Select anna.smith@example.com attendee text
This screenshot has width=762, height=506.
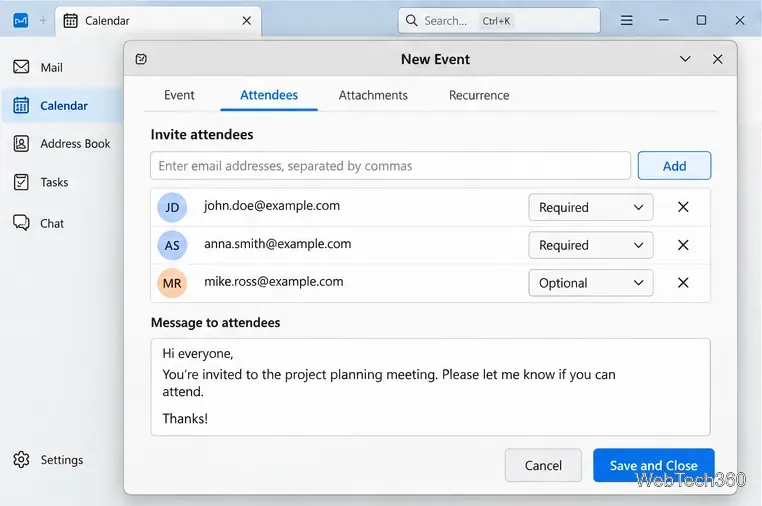coord(277,244)
